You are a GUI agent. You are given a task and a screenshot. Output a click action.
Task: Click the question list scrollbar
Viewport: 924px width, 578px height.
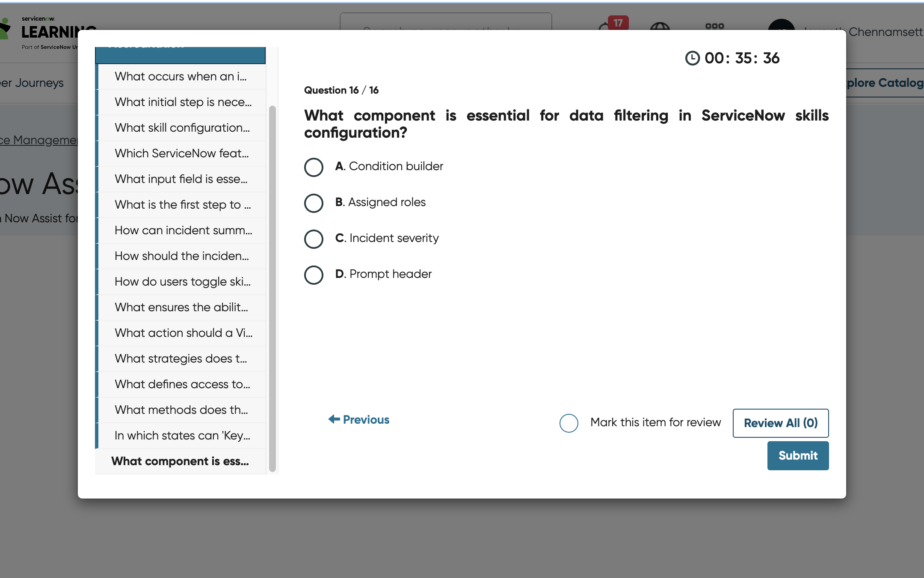[x=272, y=289]
